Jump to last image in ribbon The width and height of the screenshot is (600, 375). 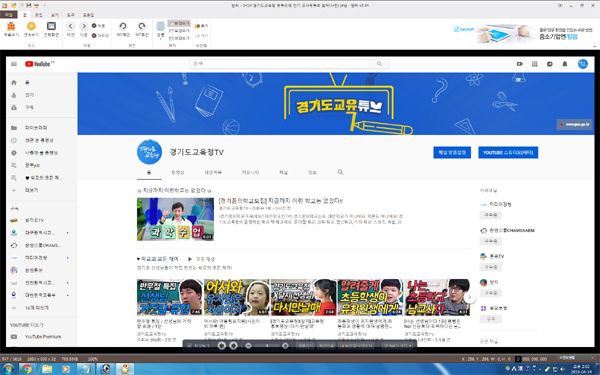[x=100, y=36]
